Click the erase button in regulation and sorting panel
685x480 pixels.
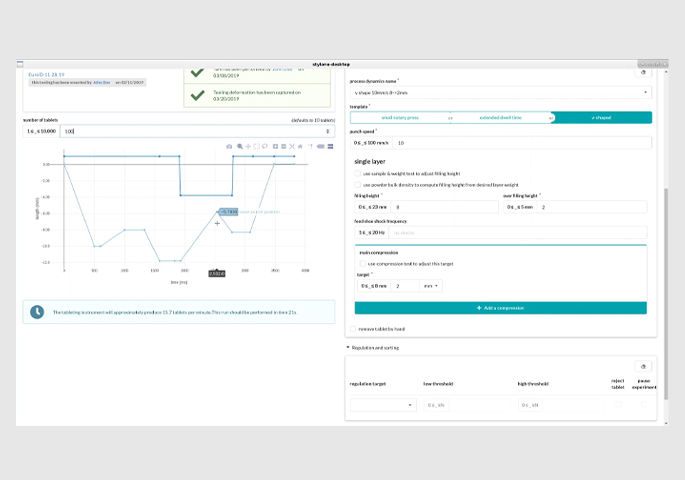(x=643, y=366)
